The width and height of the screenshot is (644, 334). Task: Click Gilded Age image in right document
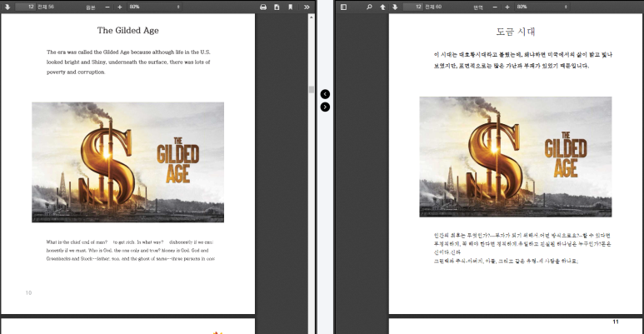pyautogui.click(x=516, y=157)
